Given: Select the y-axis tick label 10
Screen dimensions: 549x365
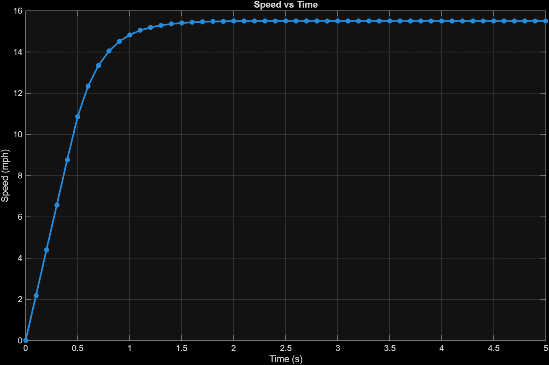Looking at the screenshot, I should pyautogui.click(x=18, y=135).
